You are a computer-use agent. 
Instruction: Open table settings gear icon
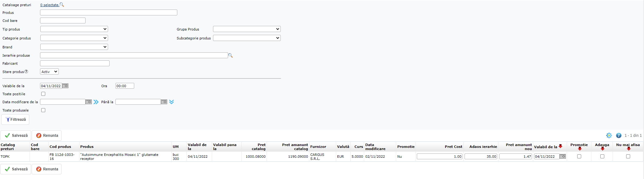point(609,136)
